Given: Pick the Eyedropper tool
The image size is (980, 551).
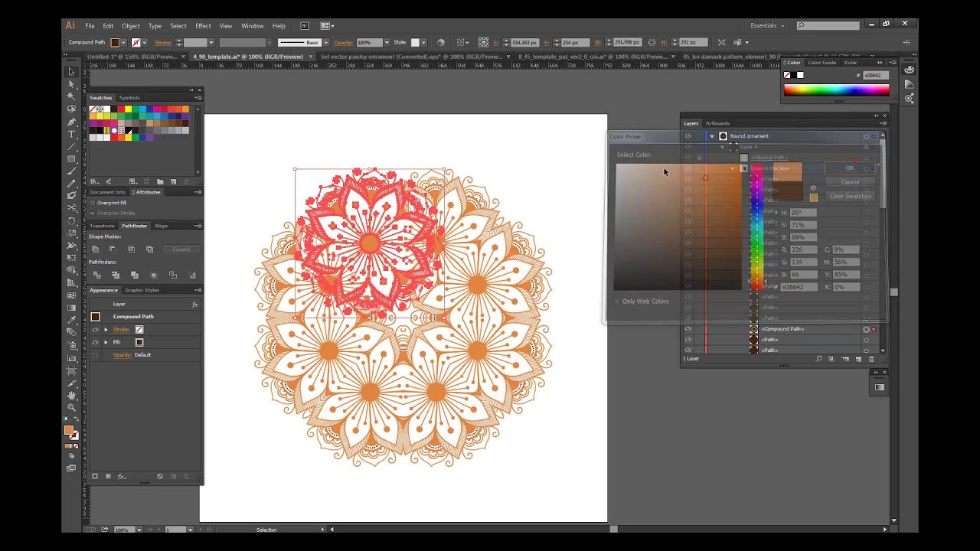Looking at the screenshot, I should tap(72, 320).
